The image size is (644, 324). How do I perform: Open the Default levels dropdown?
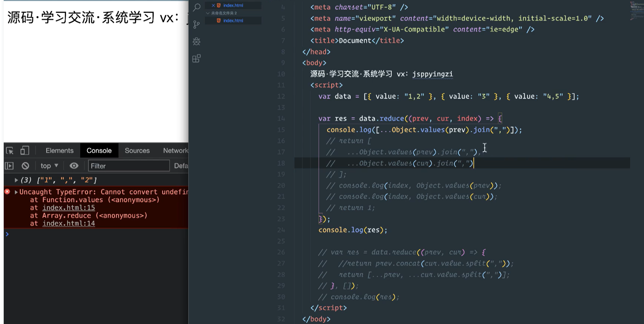(x=181, y=166)
